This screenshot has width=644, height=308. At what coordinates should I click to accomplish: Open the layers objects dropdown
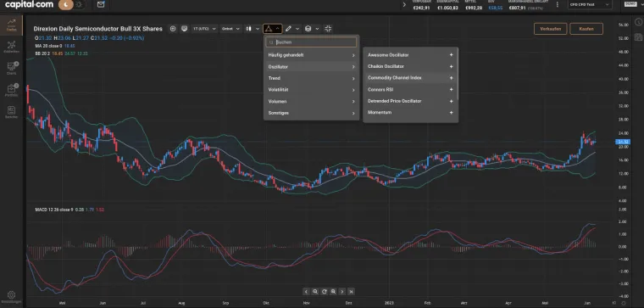coord(312,29)
